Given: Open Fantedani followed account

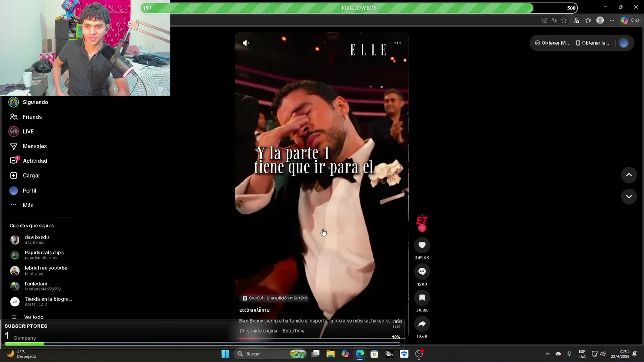Looking at the screenshot, I should (36, 286).
